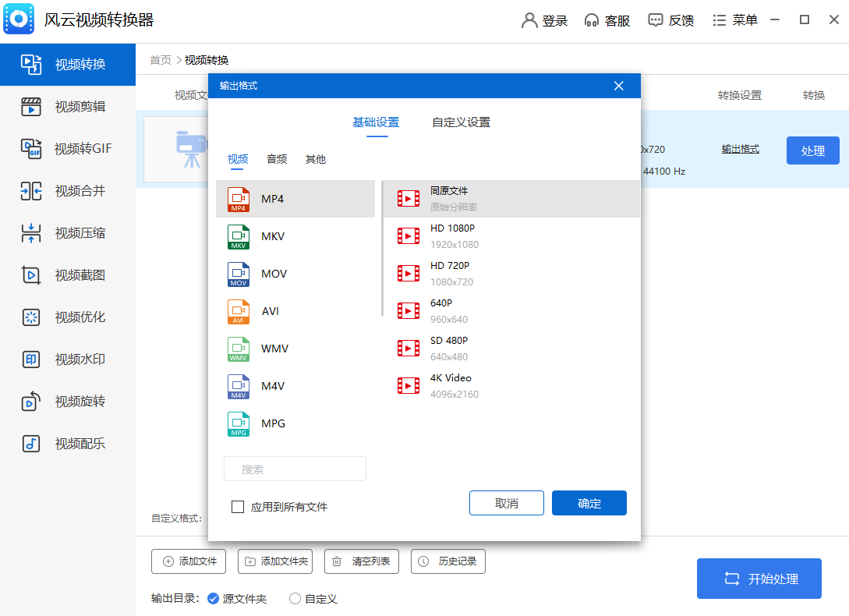849x616 pixels.
Task: Open video compression via its sidebar icon
Action: click(31, 233)
